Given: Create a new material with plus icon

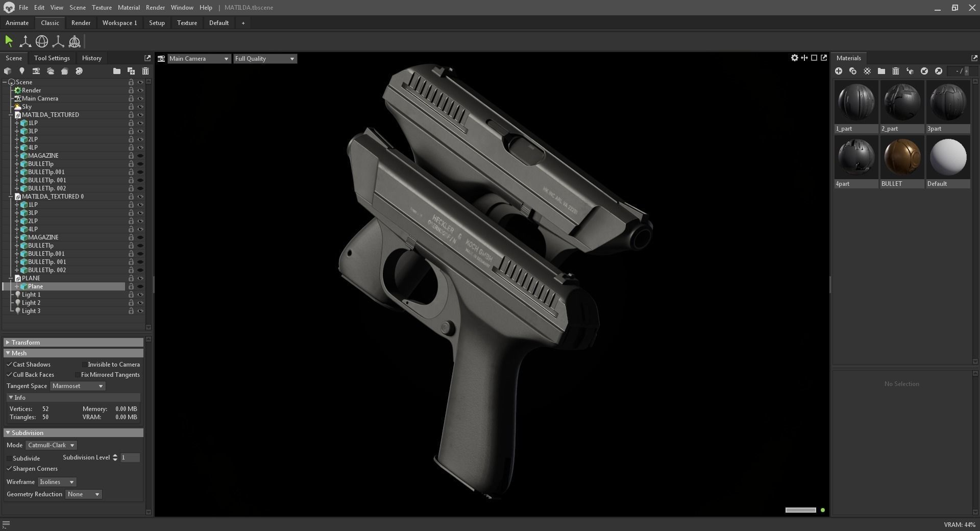Looking at the screenshot, I should coord(839,71).
